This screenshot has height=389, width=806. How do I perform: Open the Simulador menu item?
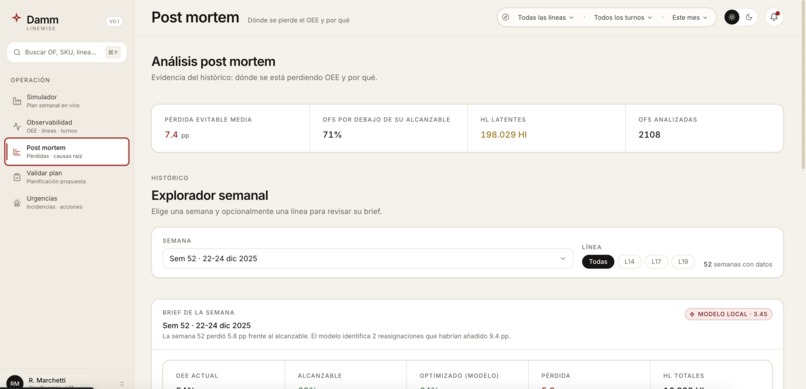67,101
